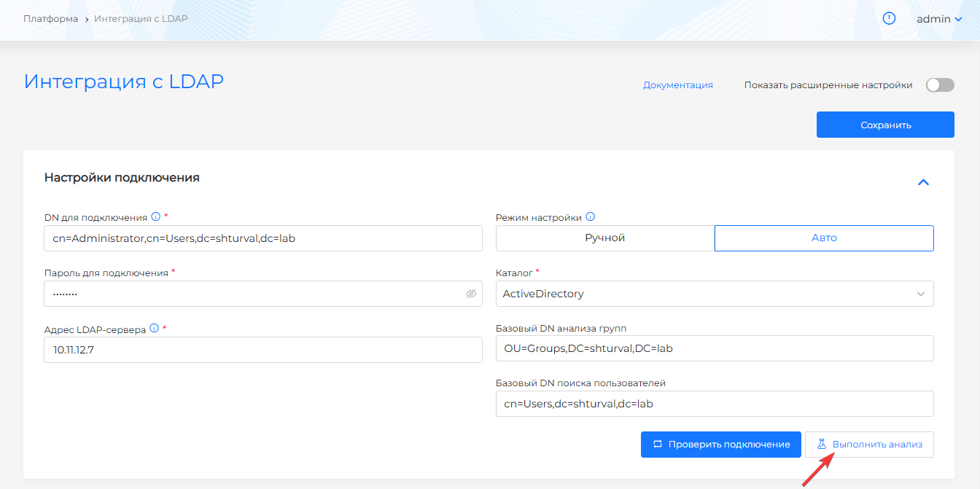Viewport: 980px width, 489px height.
Task: Click info icon beside Адрес LDAP-сервера
Action: click(x=154, y=329)
